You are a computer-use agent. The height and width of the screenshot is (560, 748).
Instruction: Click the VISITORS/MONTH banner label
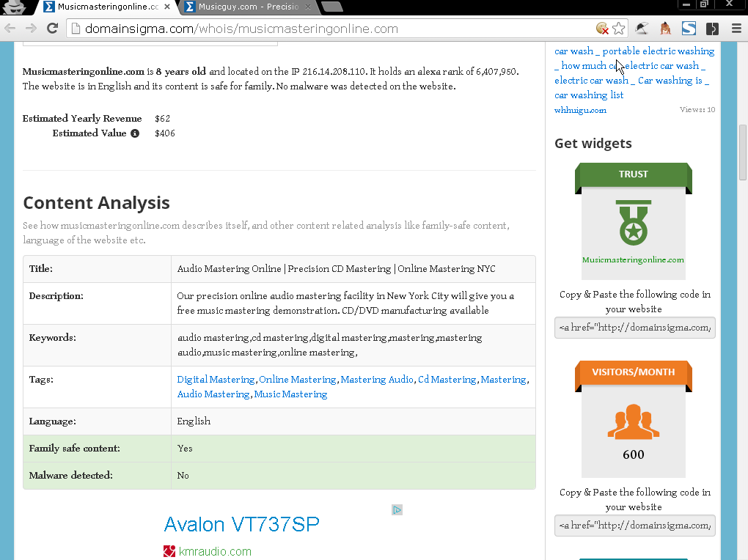pos(633,372)
